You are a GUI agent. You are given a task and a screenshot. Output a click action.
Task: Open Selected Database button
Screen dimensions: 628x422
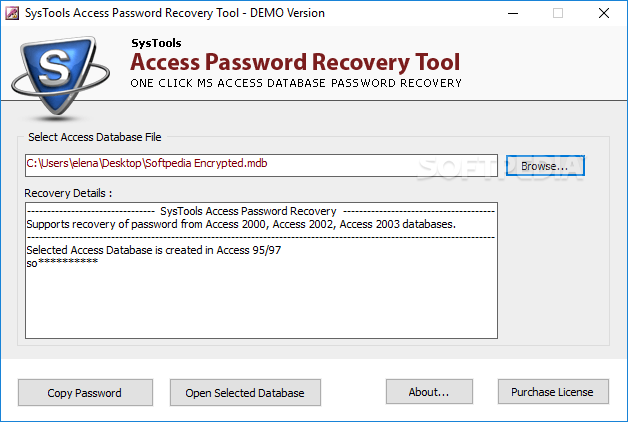tap(245, 392)
